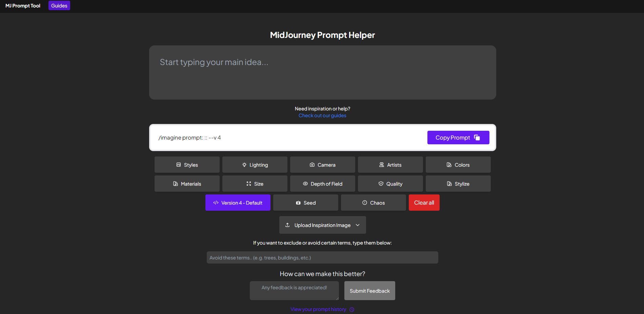Image resolution: width=644 pixels, height=314 pixels.
Task: Select the Seed camera icon
Action: click(x=298, y=203)
